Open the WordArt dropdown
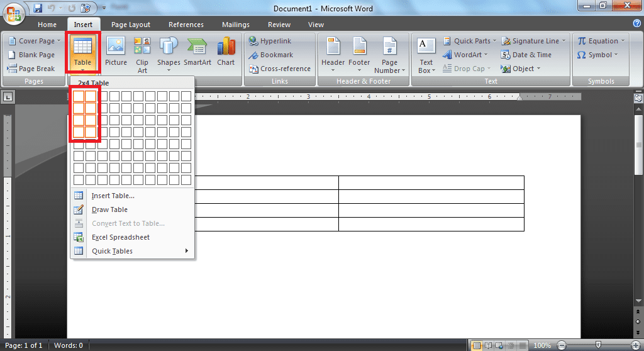The width and height of the screenshot is (644, 351). point(469,55)
